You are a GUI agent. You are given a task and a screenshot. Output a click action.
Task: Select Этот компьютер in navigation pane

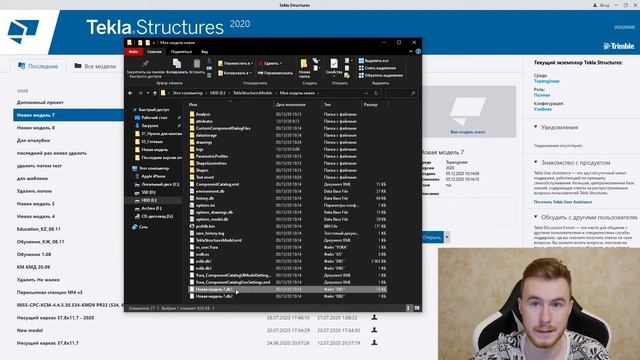click(154, 168)
